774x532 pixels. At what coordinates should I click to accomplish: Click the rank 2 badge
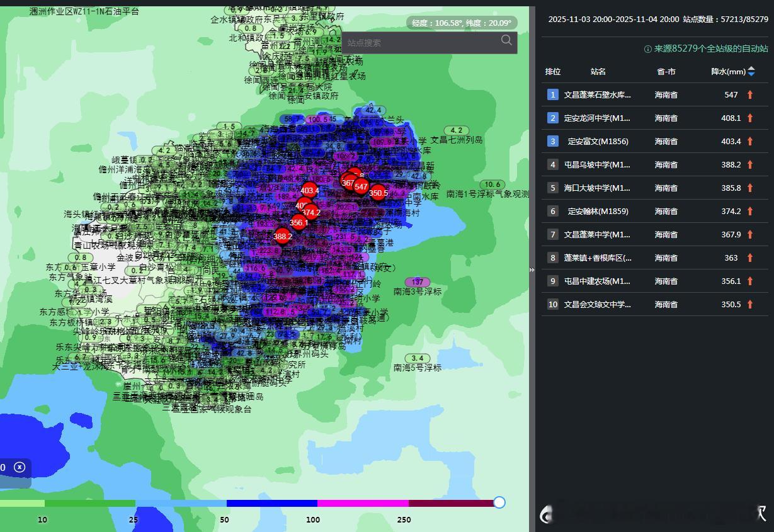point(552,118)
